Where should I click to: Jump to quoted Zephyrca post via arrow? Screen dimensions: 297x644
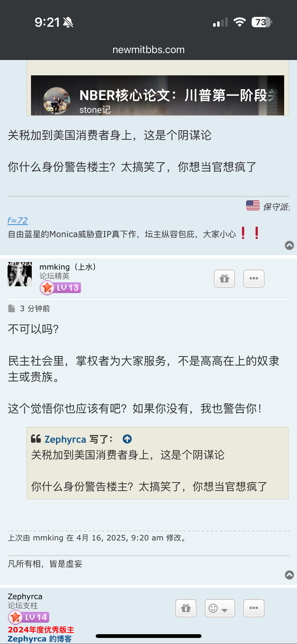[127, 439]
